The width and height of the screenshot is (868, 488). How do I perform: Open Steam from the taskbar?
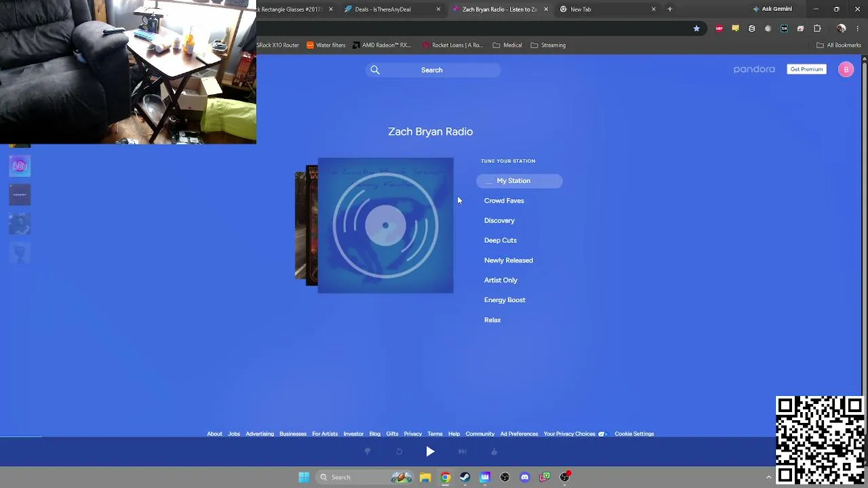point(465,477)
